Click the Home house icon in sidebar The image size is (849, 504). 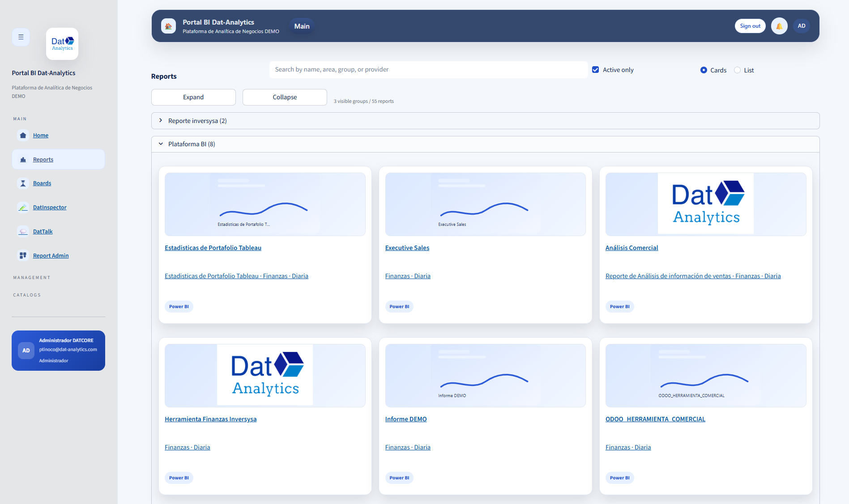pyautogui.click(x=23, y=136)
